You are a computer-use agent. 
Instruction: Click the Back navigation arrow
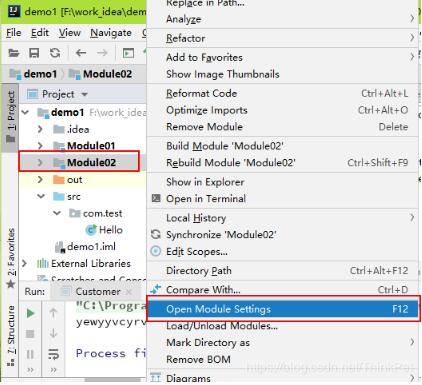81,53
